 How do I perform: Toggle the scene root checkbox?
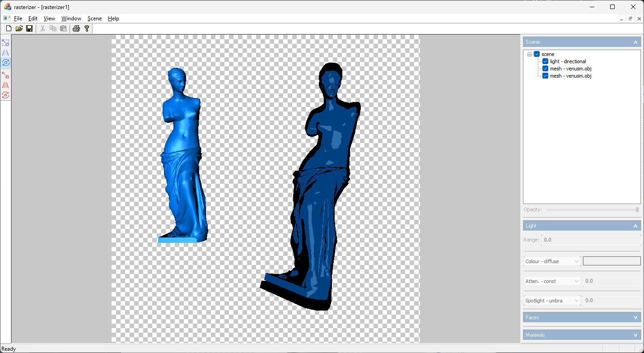click(537, 54)
